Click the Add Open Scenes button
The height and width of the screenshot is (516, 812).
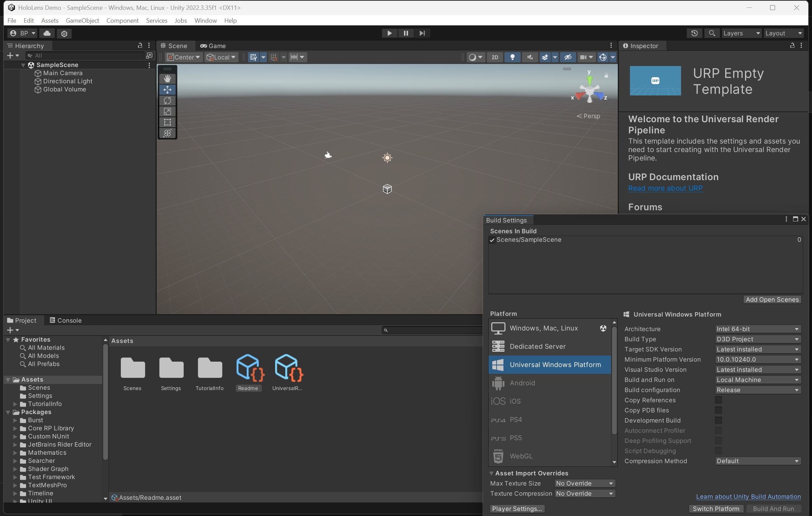pyautogui.click(x=772, y=299)
